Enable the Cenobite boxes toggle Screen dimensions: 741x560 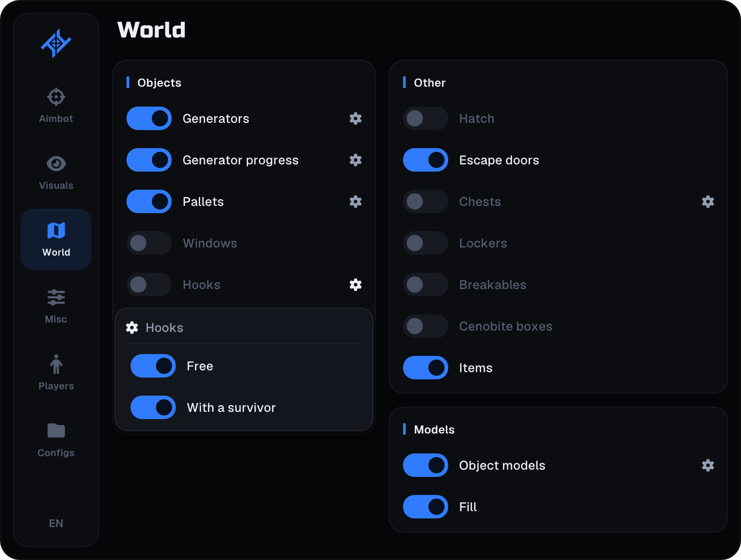[426, 326]
